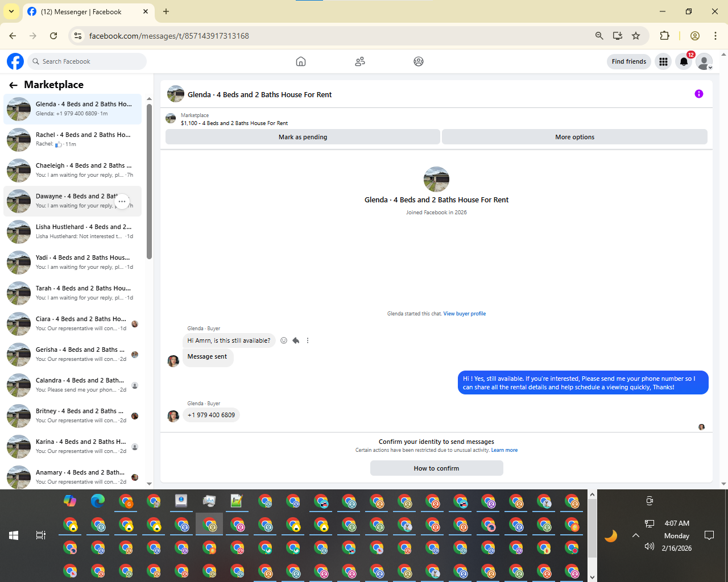Open Task View on taskbar
Screen dimensions: 728x582
pos(41,535)
